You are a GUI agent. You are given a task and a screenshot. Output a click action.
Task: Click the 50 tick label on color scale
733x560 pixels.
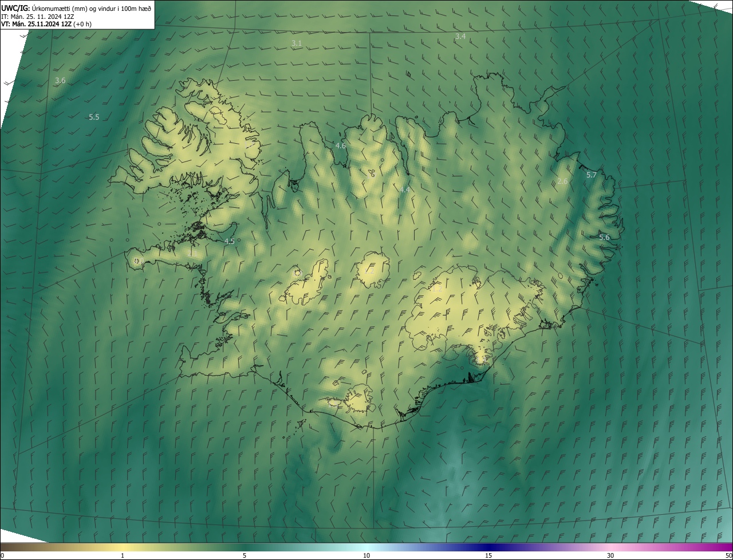(728, 555)
